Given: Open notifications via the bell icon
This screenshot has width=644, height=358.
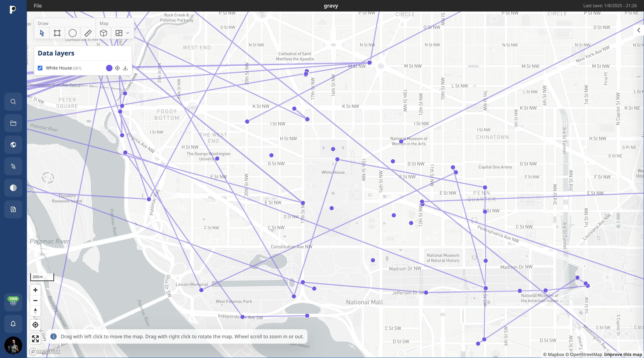Looking at the screenshot, I should (x=13, y=324).
